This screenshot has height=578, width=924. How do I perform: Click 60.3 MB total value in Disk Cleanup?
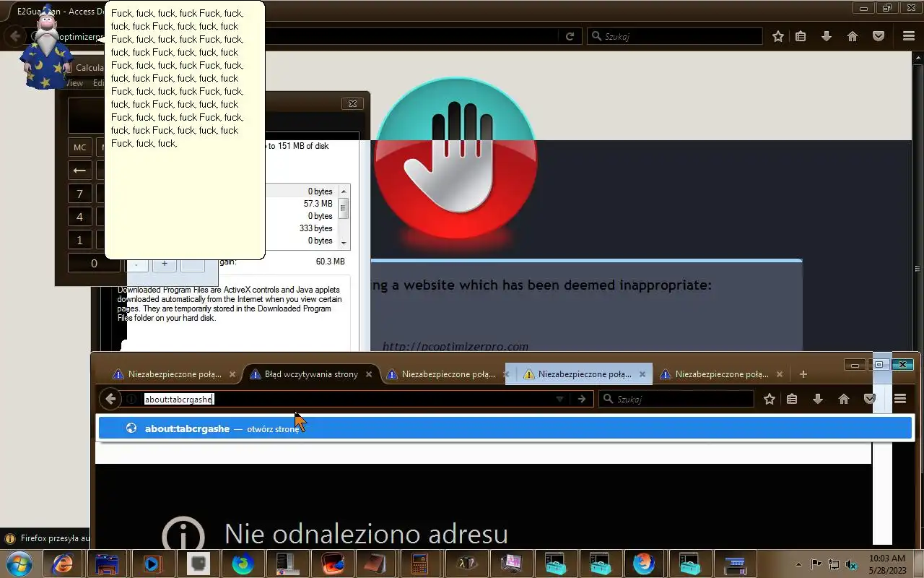pyautogui.click(x=330, y=262)
